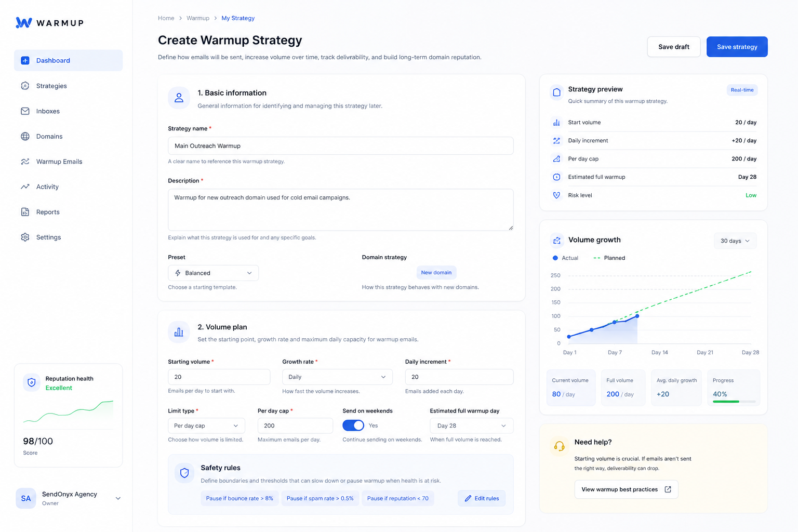Click the Daily increment row icon
The width and height of the screenshot is (798, 532).
click(x=556, y=141)
